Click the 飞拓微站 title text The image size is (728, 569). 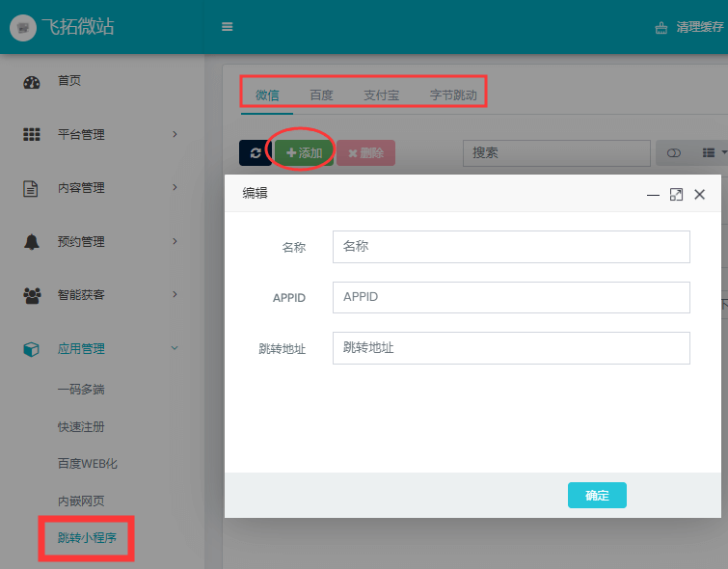78,26
